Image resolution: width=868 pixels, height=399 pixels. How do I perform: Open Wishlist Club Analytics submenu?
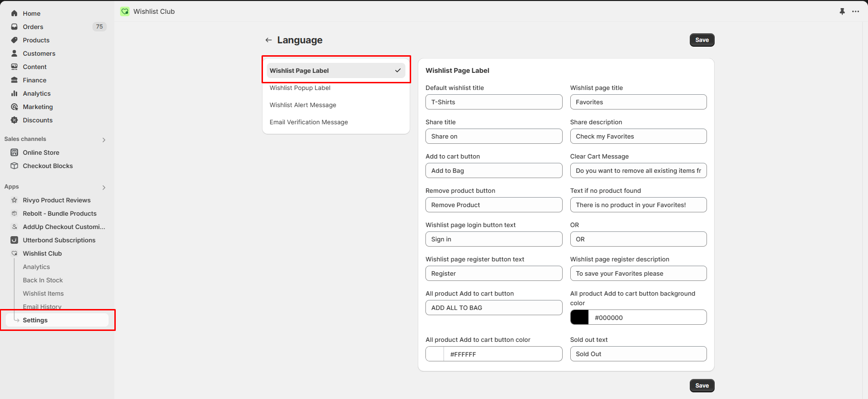click(x=36, y=267)
